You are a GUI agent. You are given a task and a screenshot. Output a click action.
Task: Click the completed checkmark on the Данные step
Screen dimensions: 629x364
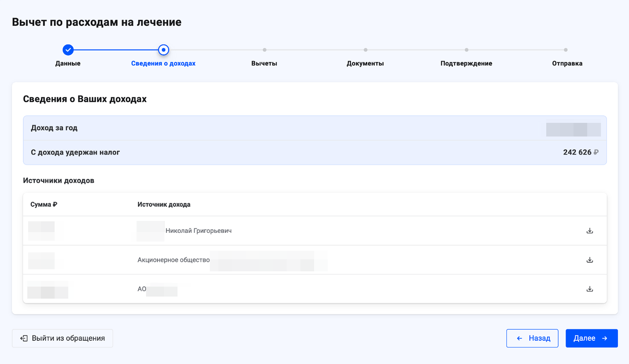point(68,50)
